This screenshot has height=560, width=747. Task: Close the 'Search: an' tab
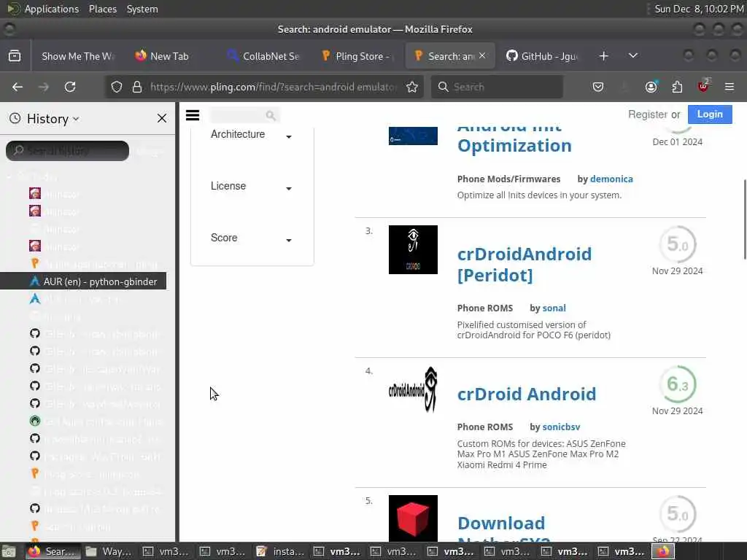pyautogui.click(x=482, y=55)
